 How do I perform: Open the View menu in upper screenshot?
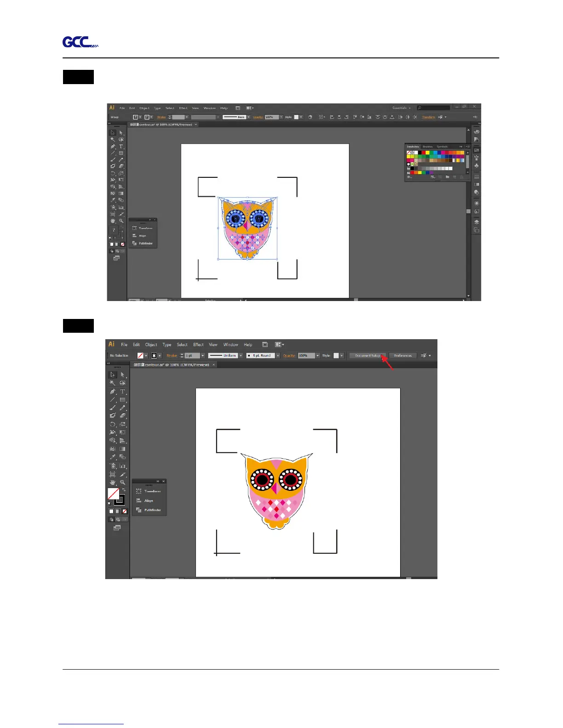pos(195,108)
